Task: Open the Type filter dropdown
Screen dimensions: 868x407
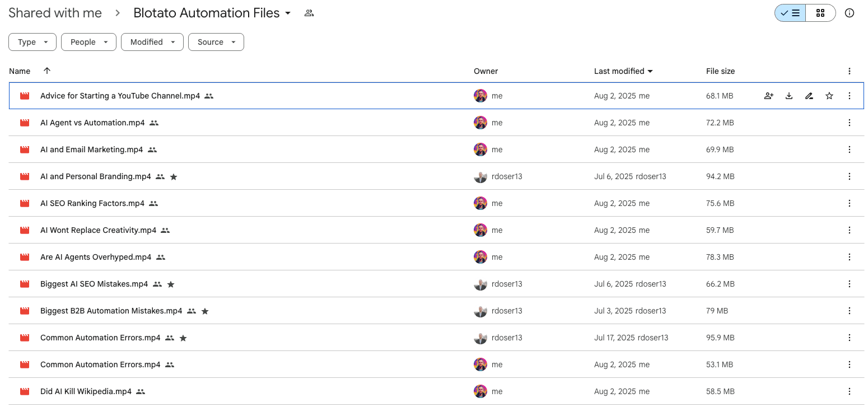Action: pyautogui.click(x=32, y=42)
